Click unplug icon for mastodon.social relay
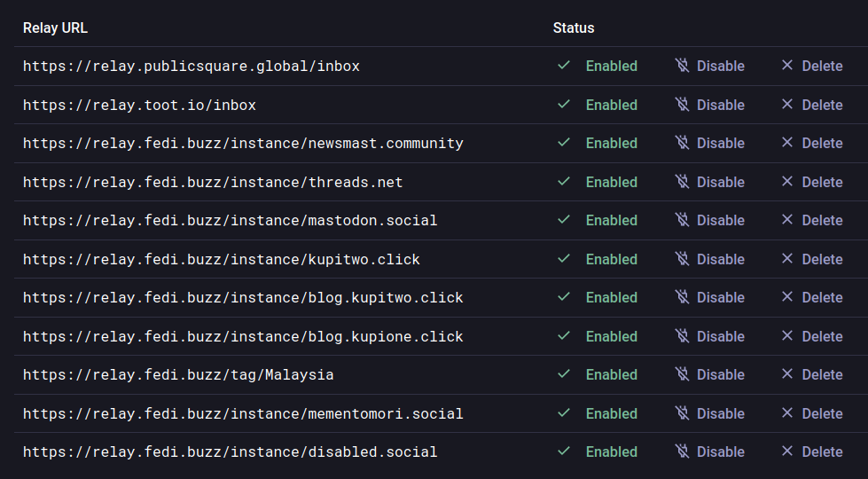Screen dimensions: 868x479 click(682, 220)
